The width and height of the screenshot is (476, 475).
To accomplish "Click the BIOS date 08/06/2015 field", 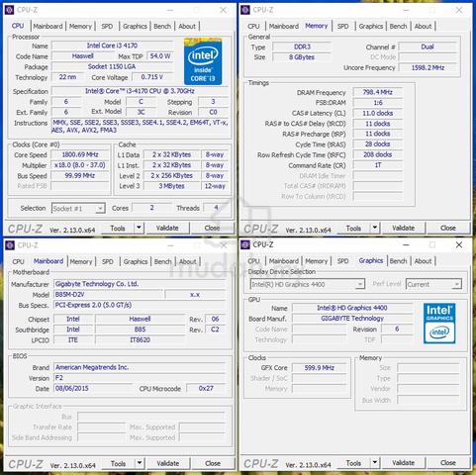I will 93,388.
